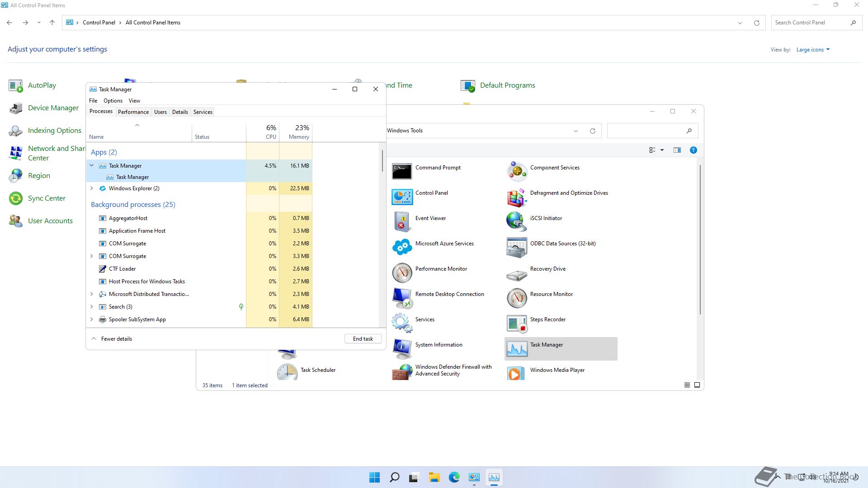The height and width of the screenshot is (488, 868).
Task: Refresh the Control Panel window
Action: (x=756, y=23)
